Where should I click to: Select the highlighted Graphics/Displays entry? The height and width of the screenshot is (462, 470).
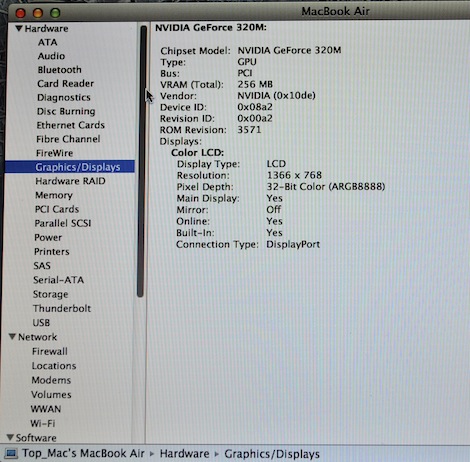(70, 167)
